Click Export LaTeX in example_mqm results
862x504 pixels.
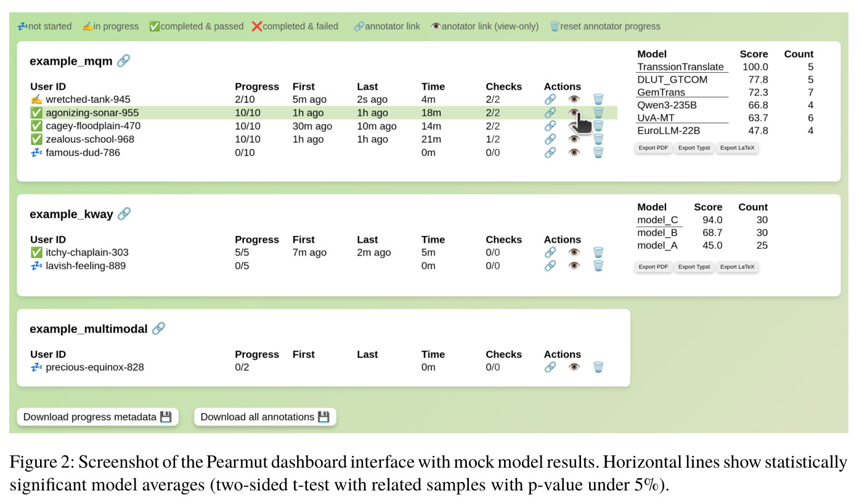[737, 148]
